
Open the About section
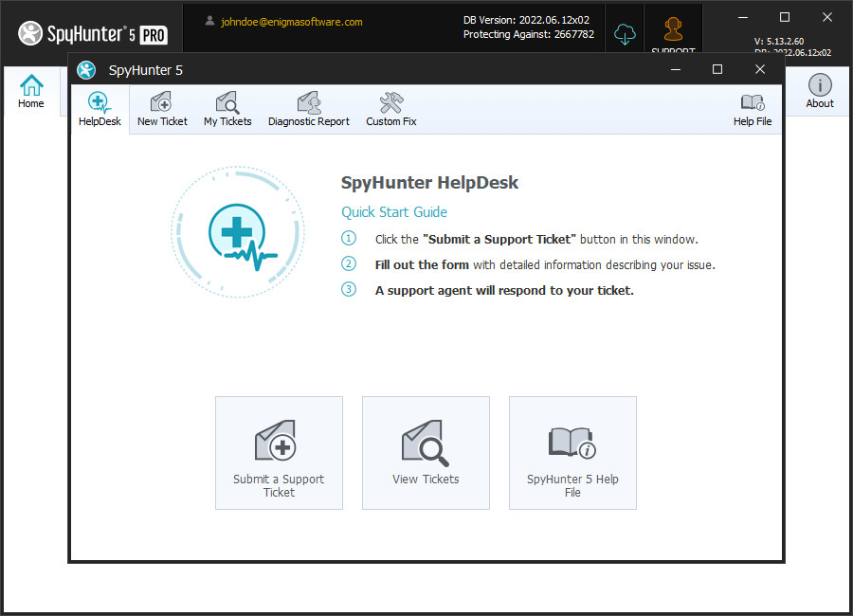pyautogui.click(x=820, y=92)
